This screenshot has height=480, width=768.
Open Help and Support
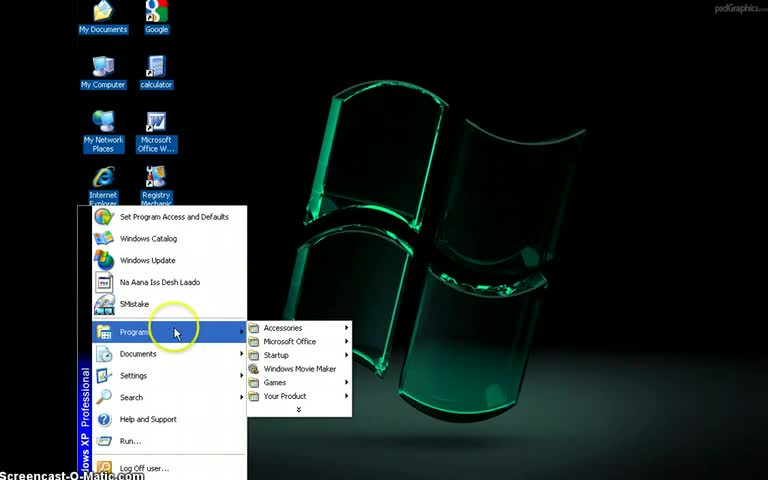pos(169,419)
